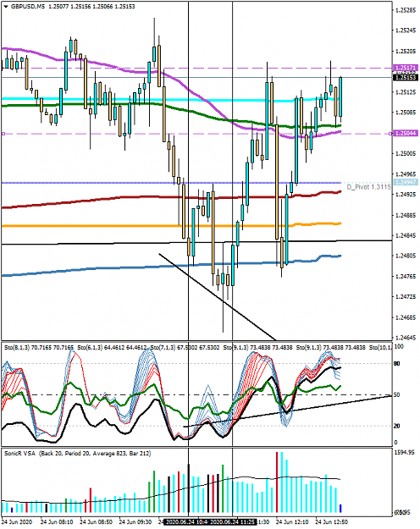This screenshot has width=420, height=529.
Task: Click the volume scale value 1594.95
Action: [404, 452]
